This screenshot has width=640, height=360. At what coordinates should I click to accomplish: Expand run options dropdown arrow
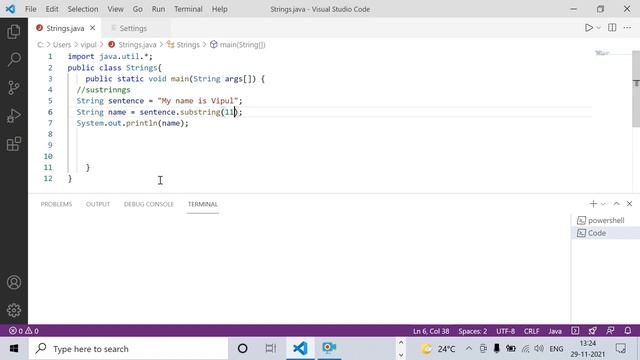(598, 28)
